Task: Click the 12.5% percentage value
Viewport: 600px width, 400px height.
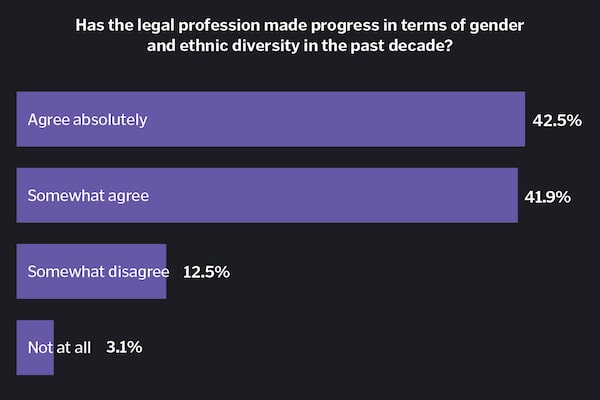Action: point(207,272)
